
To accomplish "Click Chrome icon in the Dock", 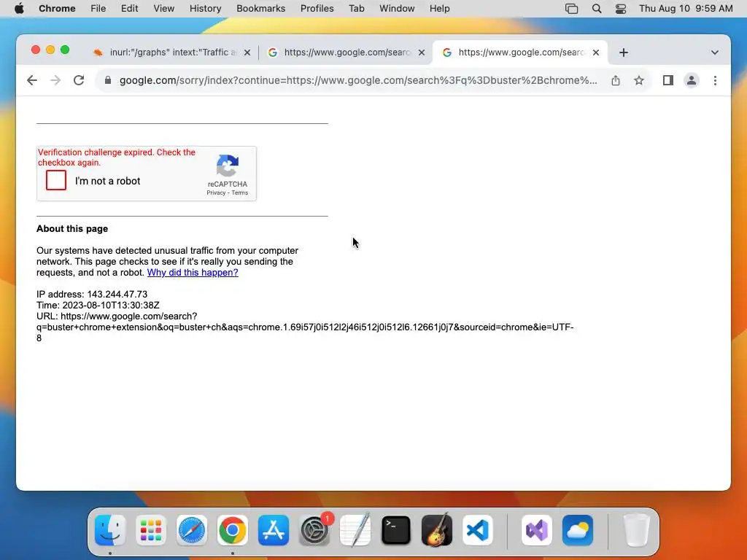I will coord(233,530).
